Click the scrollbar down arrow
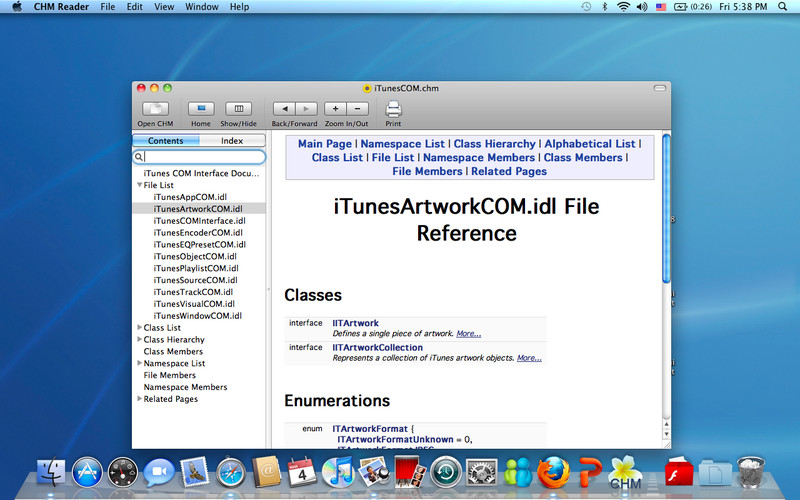The height and width of the screenshot is (500, 800). coord(666,434)
